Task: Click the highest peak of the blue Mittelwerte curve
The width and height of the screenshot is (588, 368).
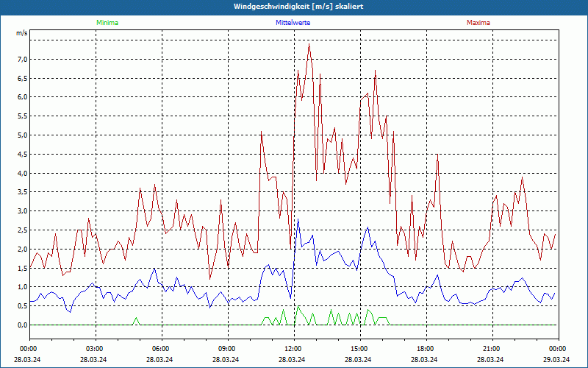Action: [x=298, y=220]
